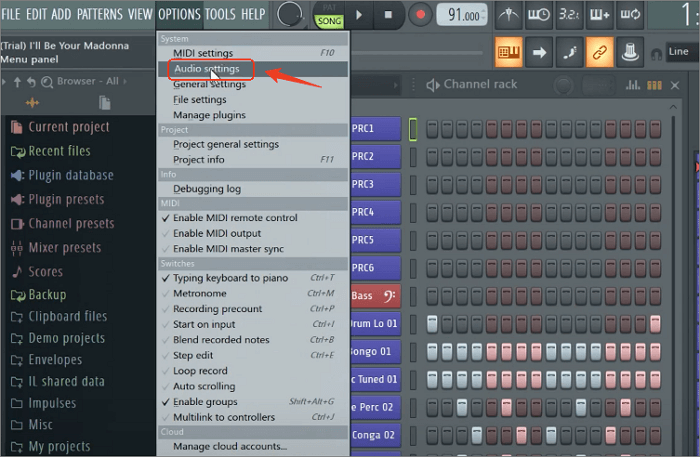Switch to SONG mode

click(329, 21)
